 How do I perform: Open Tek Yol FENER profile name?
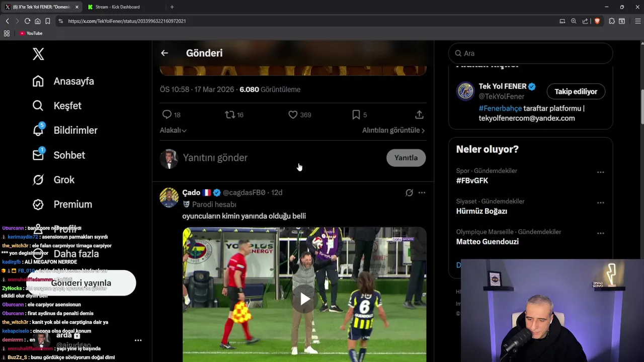point(503,86)
